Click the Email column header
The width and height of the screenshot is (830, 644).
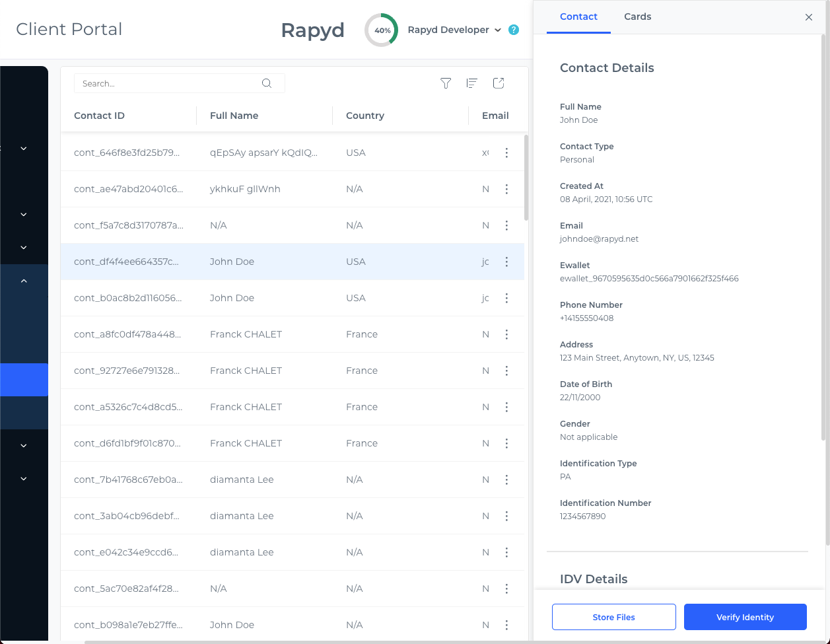coord(495,116)
